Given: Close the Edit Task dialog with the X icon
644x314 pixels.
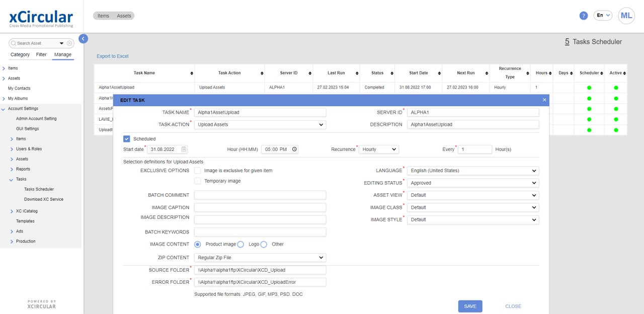Looking at the screenshot, I should [x=544, y=100].
